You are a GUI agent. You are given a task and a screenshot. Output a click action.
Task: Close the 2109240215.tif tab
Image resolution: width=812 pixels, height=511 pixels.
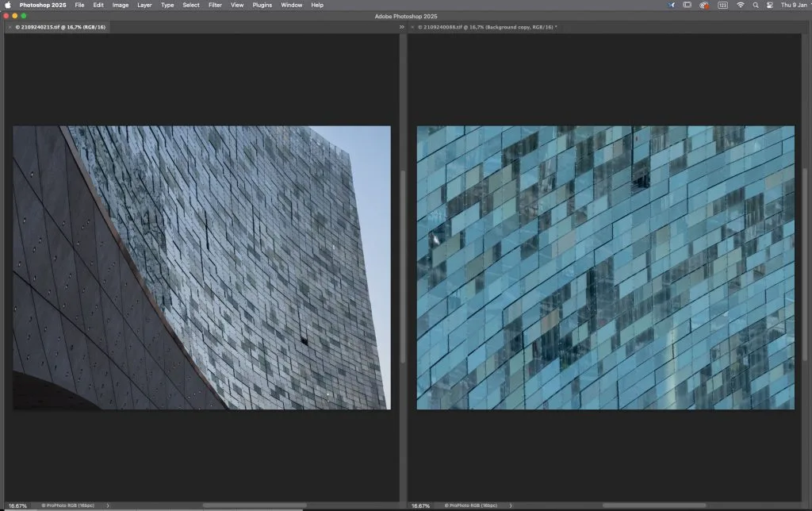click(10, 27)
